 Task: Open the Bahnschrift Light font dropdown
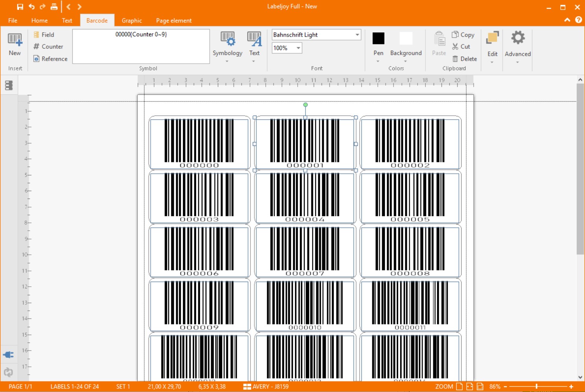(x=357, y=35)
